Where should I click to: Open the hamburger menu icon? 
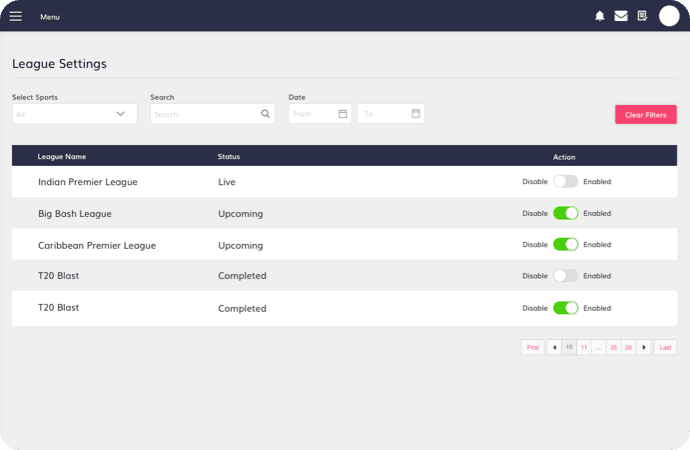point(15,16)
